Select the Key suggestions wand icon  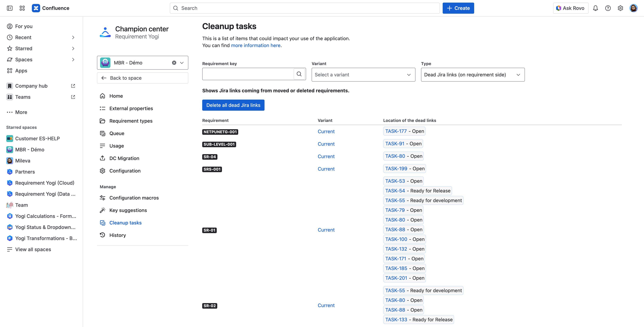102,210
